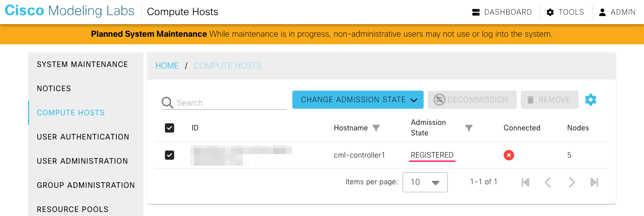Viewport: 644px width, 216px height.
Task: Open the Admission State column filter
Action: click(469, 128)
